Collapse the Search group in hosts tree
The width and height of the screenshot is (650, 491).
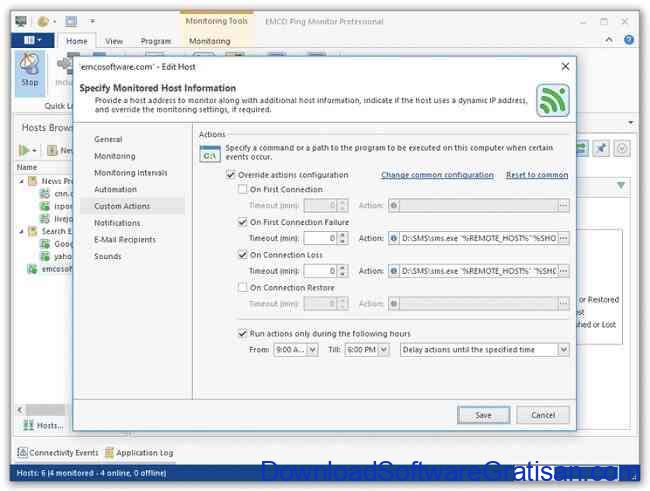coord(22,231)
